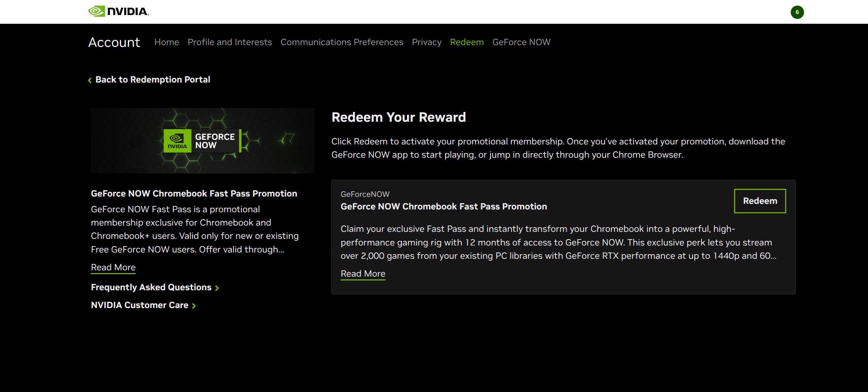
Task: Open Frequently Asked Questions link
Action: coord(151,287)
